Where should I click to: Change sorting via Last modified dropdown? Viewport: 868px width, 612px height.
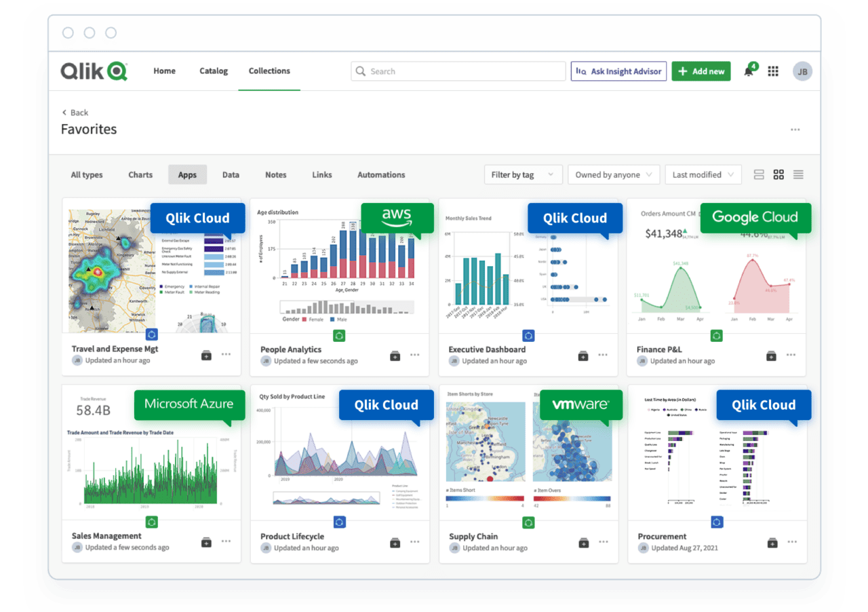(x=703, y=174)
